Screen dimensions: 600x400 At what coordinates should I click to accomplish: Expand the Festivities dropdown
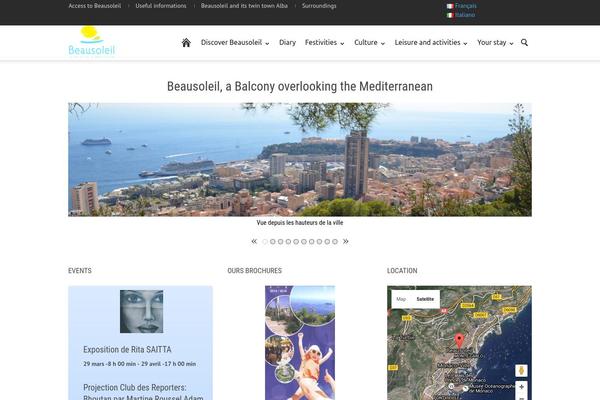[324, 42]
